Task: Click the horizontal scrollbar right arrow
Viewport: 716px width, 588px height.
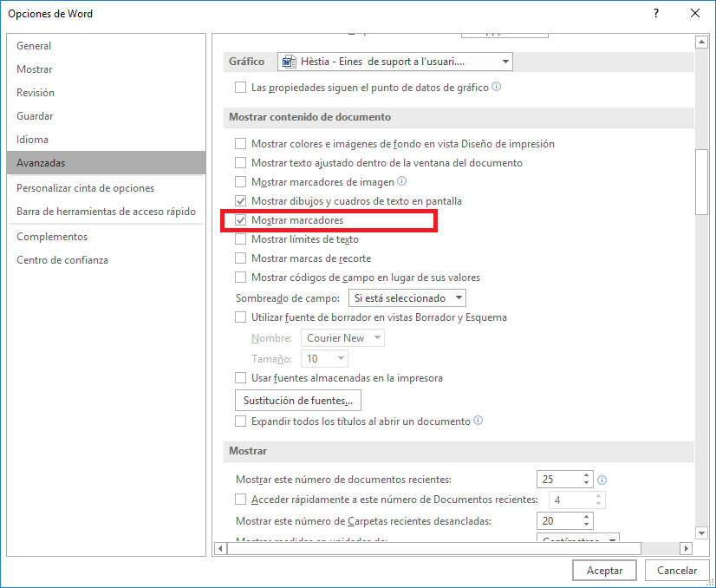Action: (686, 548)
